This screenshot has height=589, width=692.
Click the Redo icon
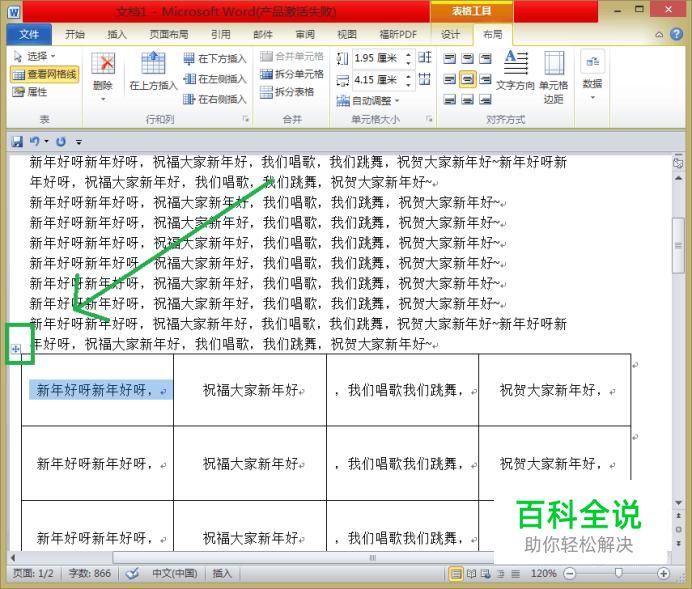coord(61,142)
